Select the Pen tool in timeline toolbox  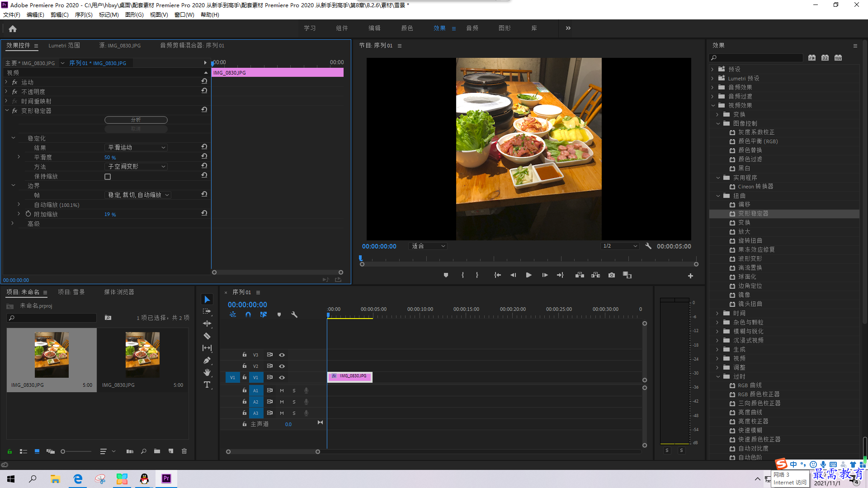click(207, 360)
